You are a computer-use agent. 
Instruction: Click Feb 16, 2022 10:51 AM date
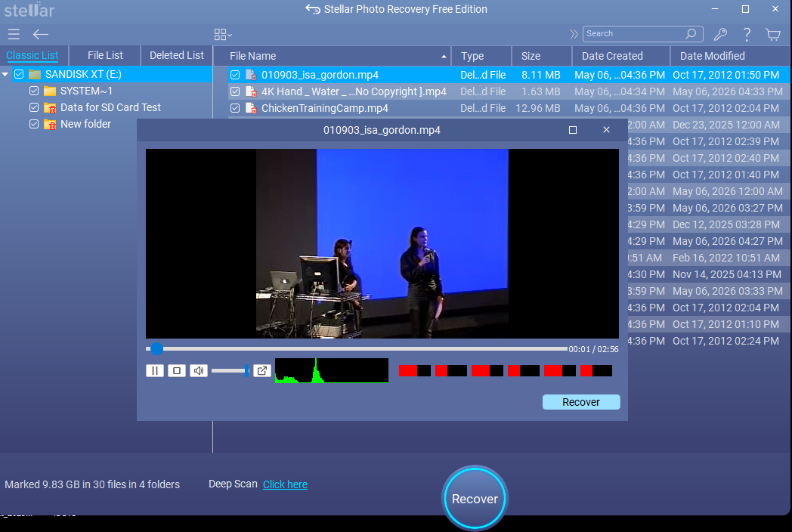click(725, 258)
